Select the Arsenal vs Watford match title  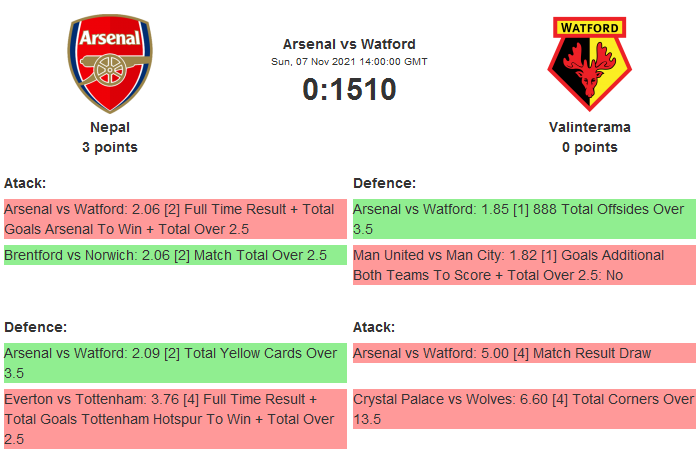pyautogui.click(x=349, y=44)
